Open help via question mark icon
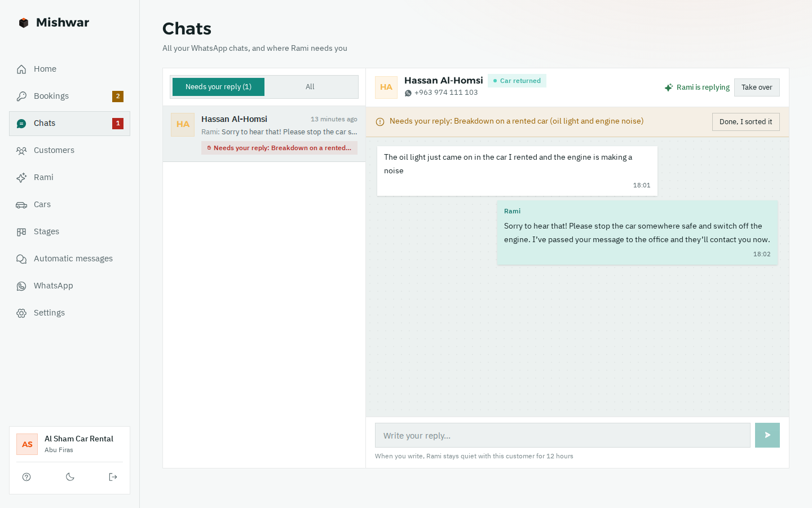Screen dimensions: 812x508 coord(27,477)
